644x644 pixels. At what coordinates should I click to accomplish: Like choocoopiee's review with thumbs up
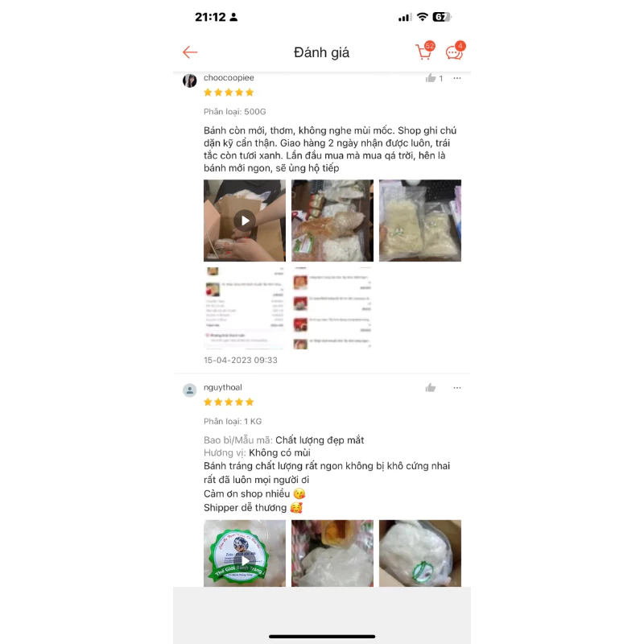tap(431, 78)
